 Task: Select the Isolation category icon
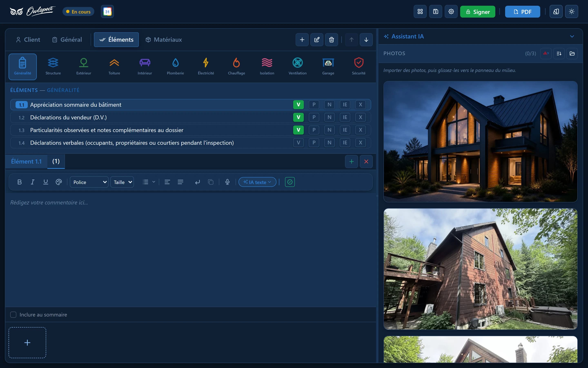click(267, 67)
